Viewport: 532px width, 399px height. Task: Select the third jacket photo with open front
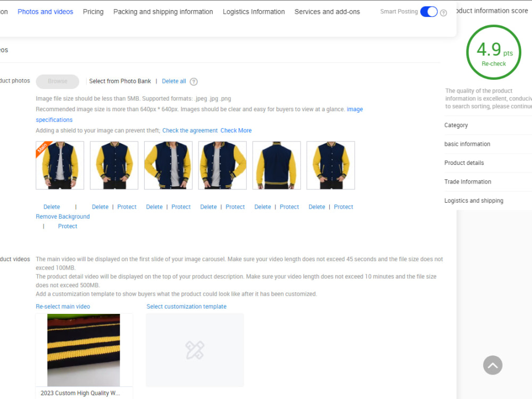coord(168,165)
